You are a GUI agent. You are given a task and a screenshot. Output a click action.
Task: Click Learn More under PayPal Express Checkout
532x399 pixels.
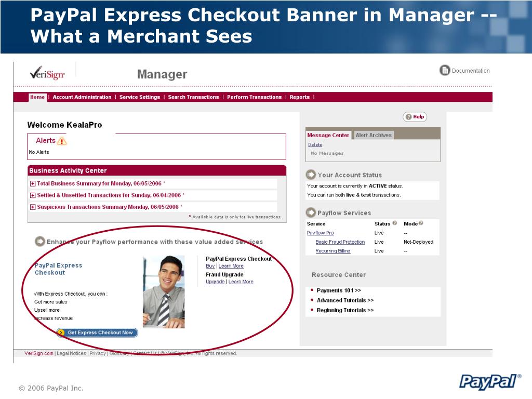231,266
